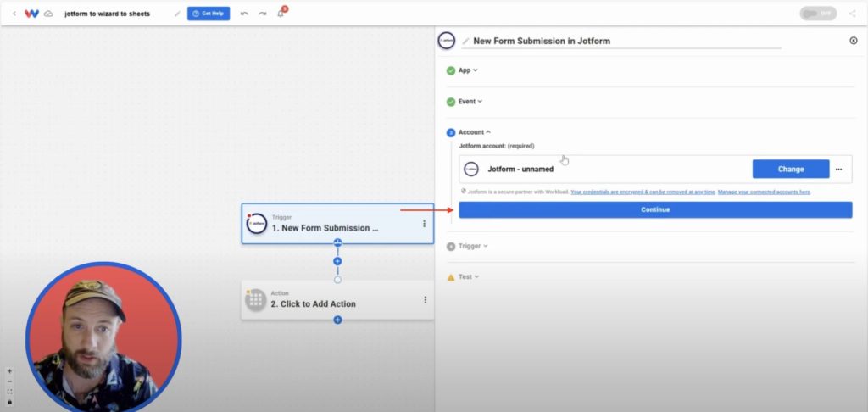Edit workflow name with the pencil icon
This screenshot has height=412, width=868.
pyautogui.click(x=177, y=14)
